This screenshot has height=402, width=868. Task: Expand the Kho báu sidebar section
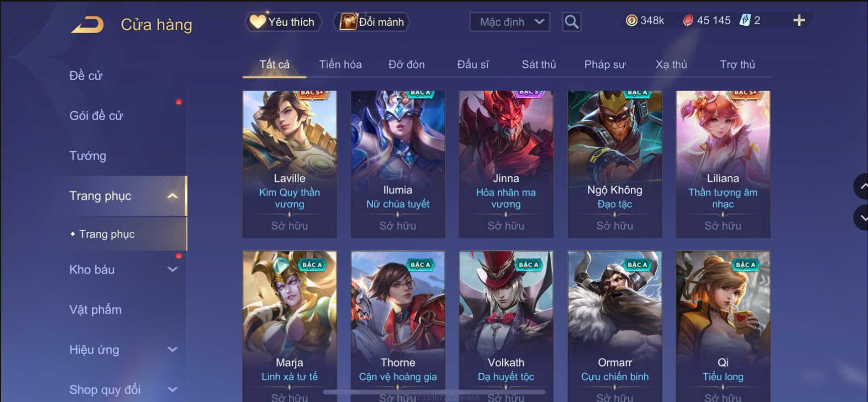[172, 270]
